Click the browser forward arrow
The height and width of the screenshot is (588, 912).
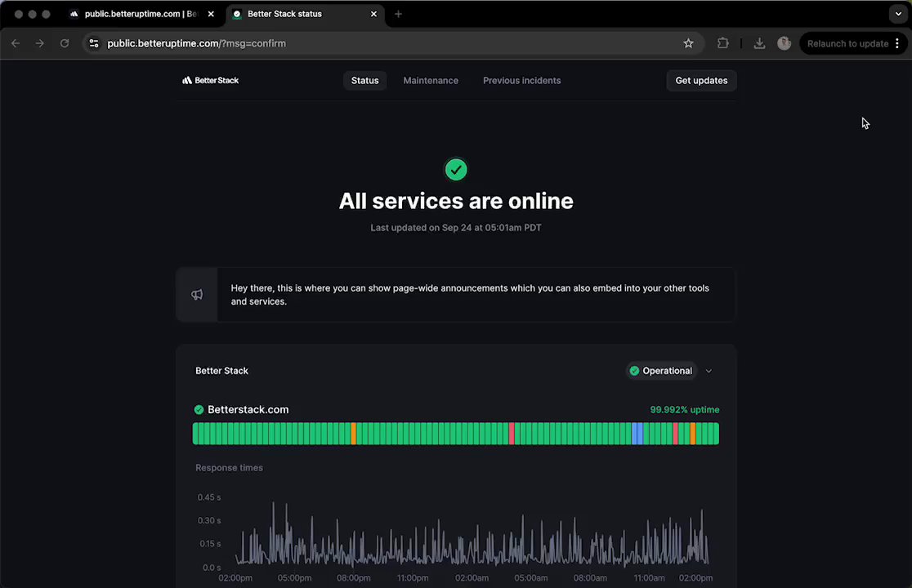(39, 43)
